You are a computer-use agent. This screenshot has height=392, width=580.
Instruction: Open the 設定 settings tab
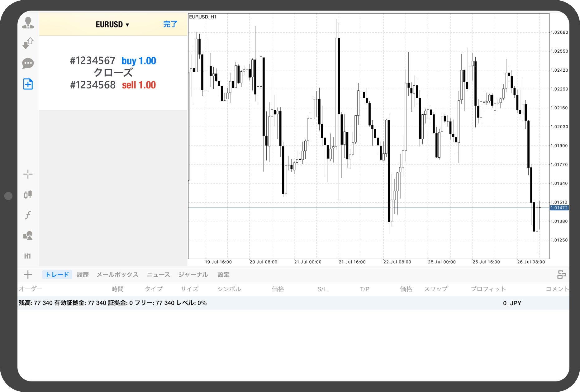[x=223, y=275]
